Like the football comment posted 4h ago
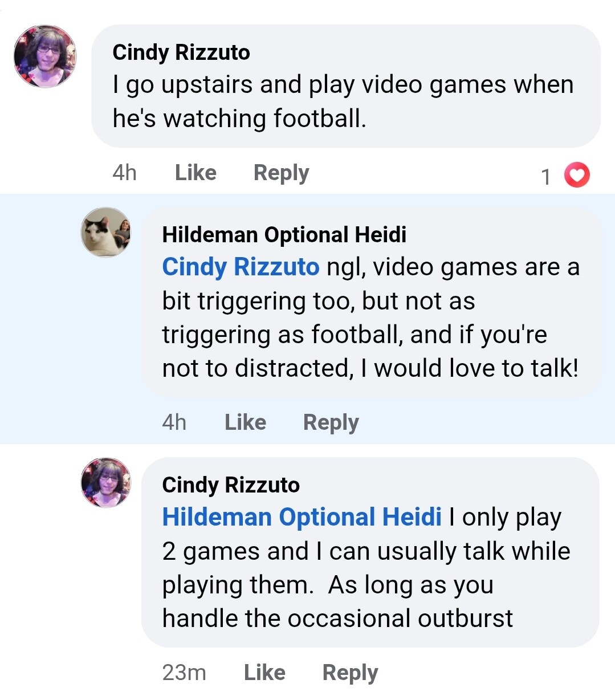The image size is (615, 700). [196, 173]
